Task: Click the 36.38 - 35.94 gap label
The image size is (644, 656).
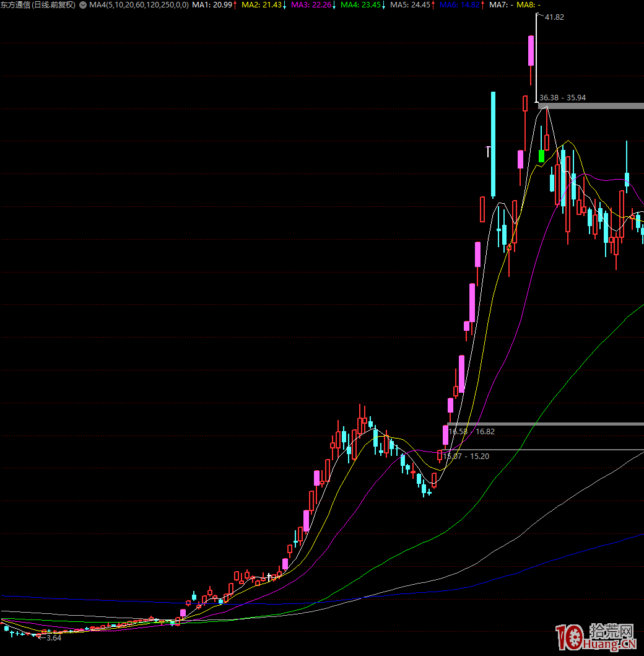Action: pyautogui.click(x=562, y=97)
